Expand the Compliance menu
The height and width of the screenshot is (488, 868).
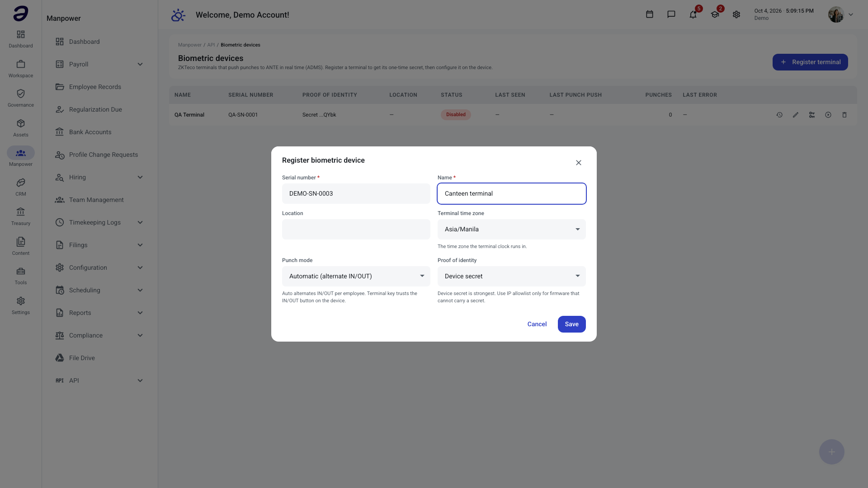click(x=99, y=335)
